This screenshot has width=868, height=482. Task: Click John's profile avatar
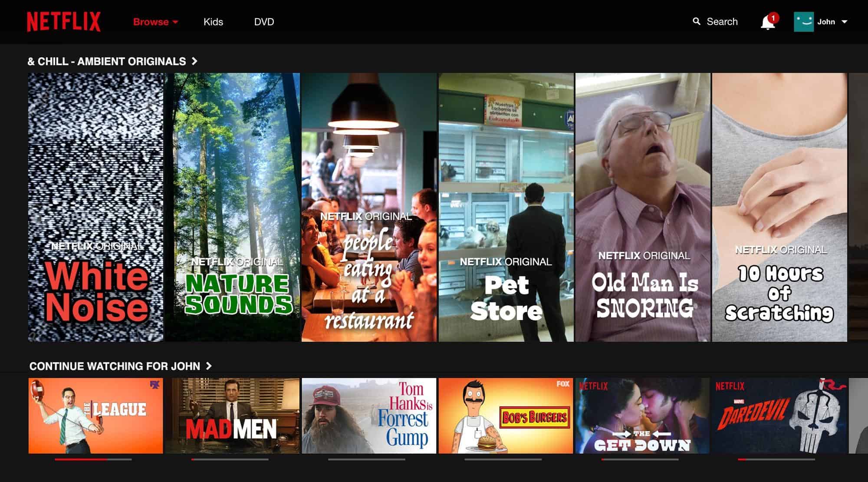(804, 22)
